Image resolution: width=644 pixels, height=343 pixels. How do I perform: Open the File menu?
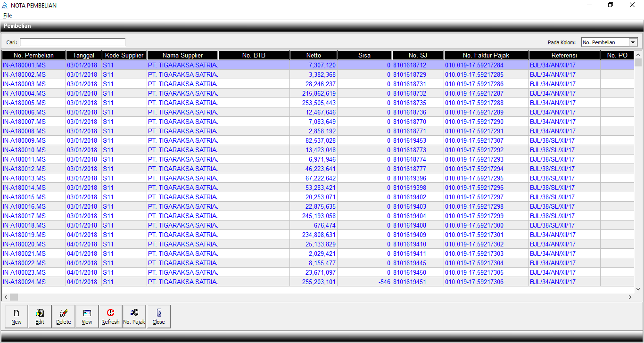[x=8, y=16]
